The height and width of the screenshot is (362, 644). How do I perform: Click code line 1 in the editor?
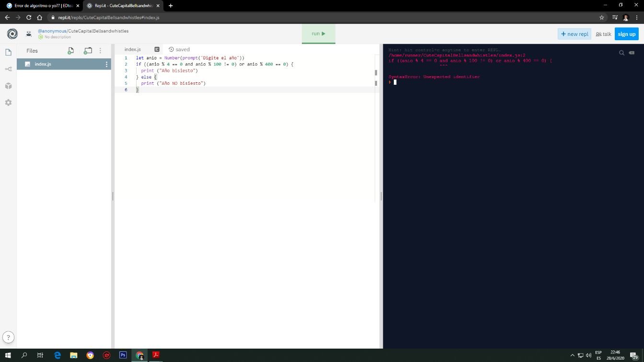(x=190, y=58)
